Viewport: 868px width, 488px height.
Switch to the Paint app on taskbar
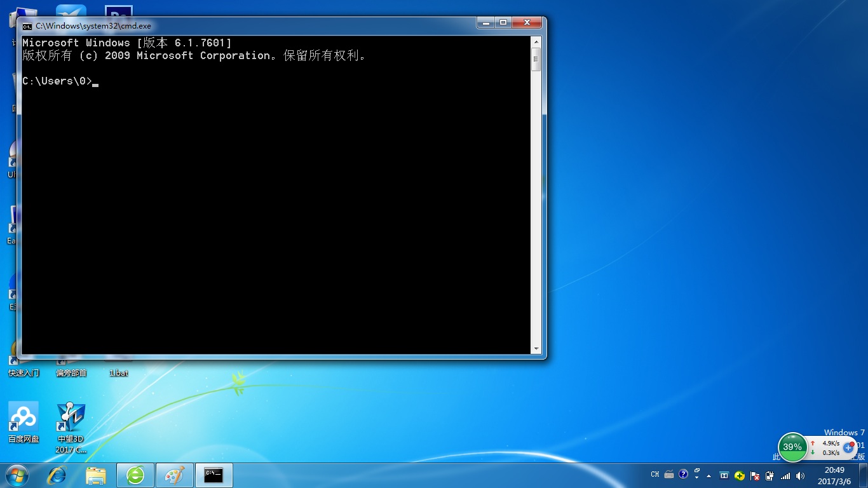174,475
